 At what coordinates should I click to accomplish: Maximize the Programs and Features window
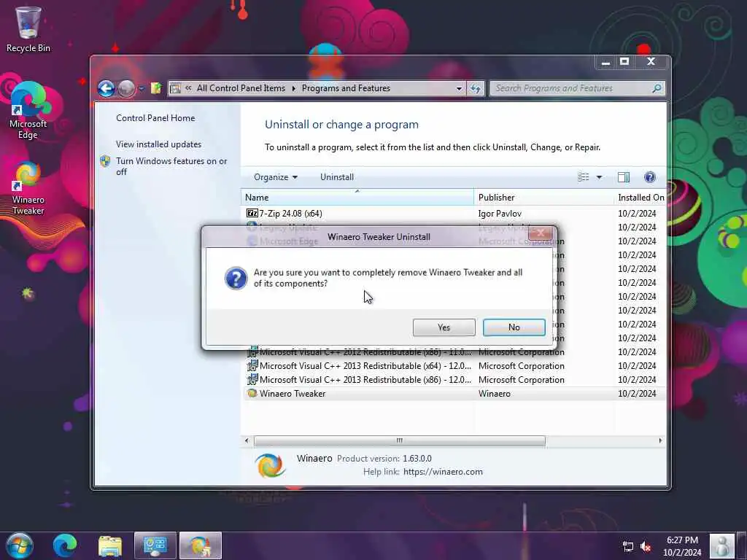(x=624, y=62)
